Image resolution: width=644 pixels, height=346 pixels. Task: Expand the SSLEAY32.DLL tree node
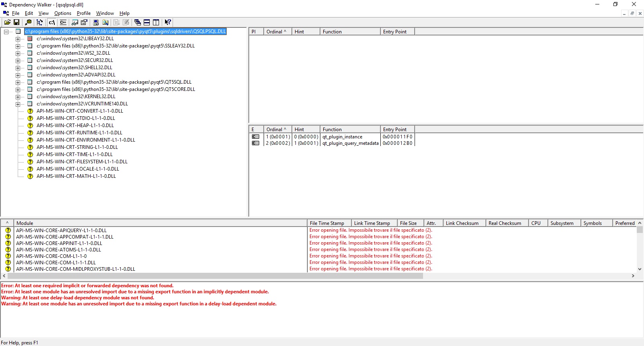tap(18, 46)
